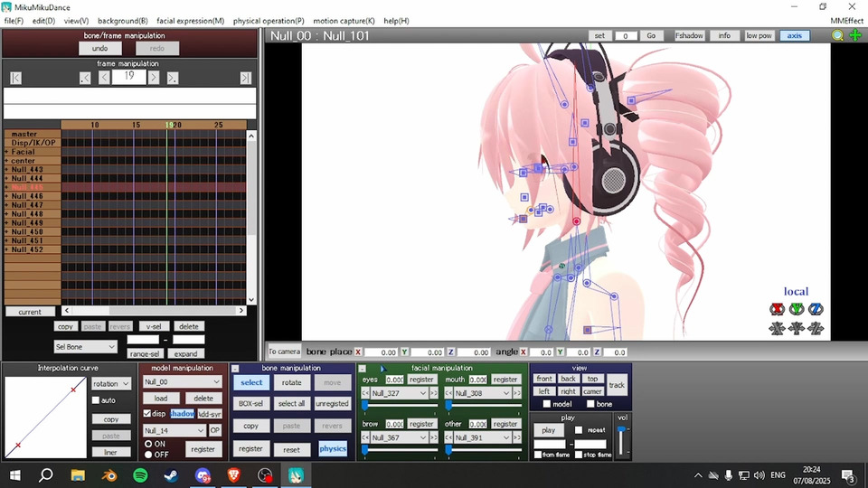Enable the bone view checkbox

pos(590,404)
